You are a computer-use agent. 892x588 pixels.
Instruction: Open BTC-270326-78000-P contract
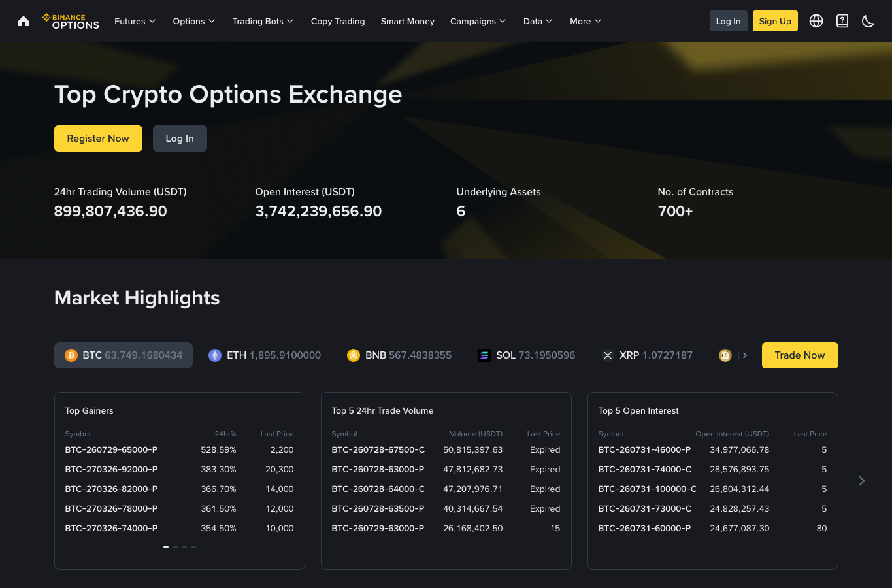point(111,508)
